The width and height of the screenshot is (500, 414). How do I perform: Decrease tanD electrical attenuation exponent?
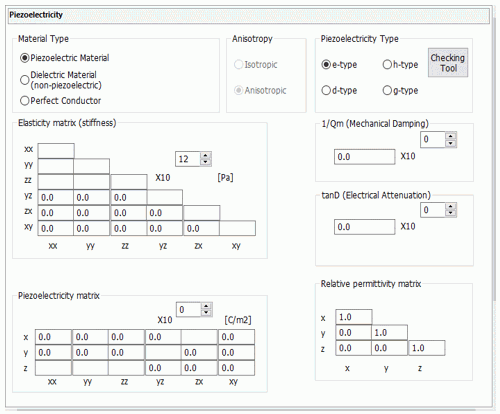[451, 213]
